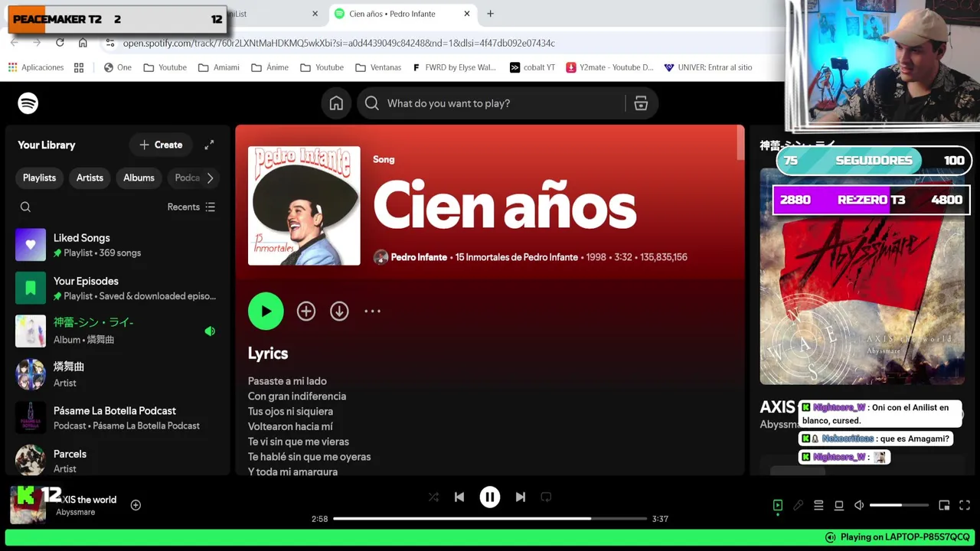Close the Cien años browser tab
Viewport: 980px width, 551px height.
point(467,14)
